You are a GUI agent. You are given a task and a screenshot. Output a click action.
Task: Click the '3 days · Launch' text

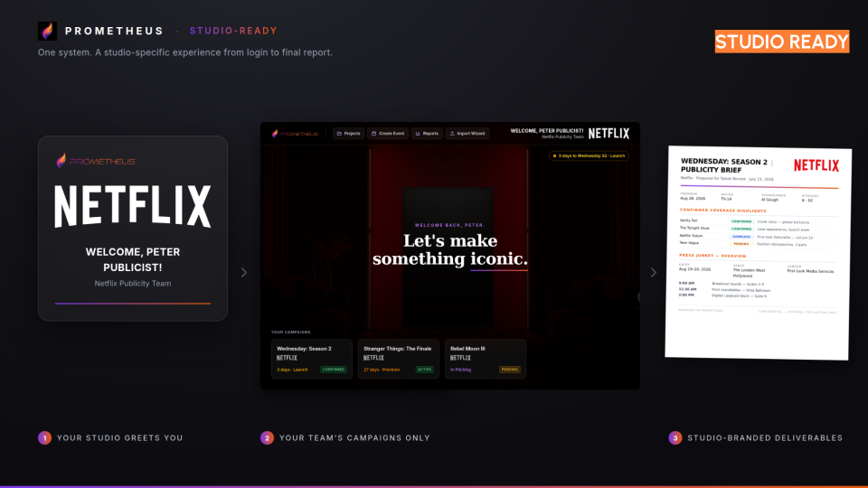click(292, 370)
